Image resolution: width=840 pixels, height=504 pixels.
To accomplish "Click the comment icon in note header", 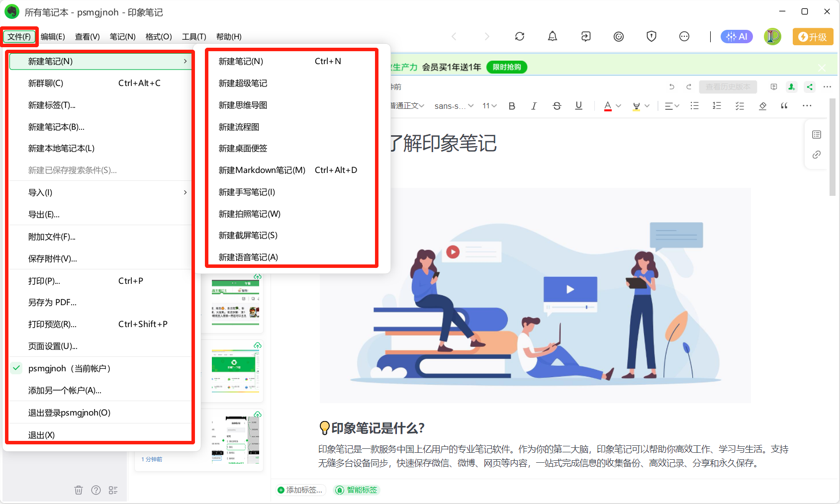I will coord(774,86).
